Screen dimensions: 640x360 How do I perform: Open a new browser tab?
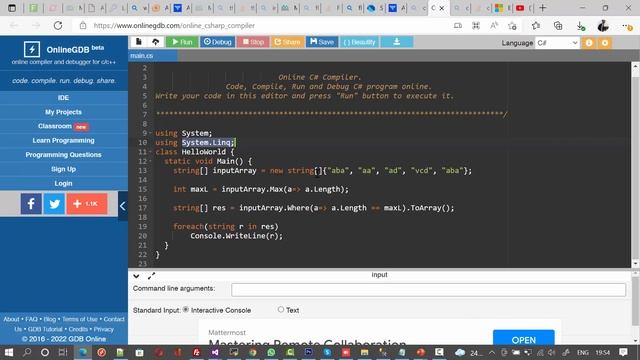click(x=542, y=8)
